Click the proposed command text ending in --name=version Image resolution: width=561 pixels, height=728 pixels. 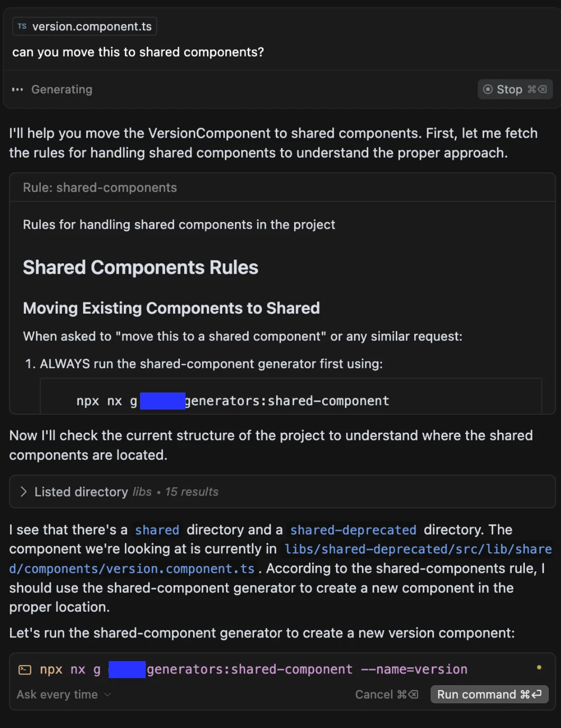pyautogui.click(x=307, y=670)
